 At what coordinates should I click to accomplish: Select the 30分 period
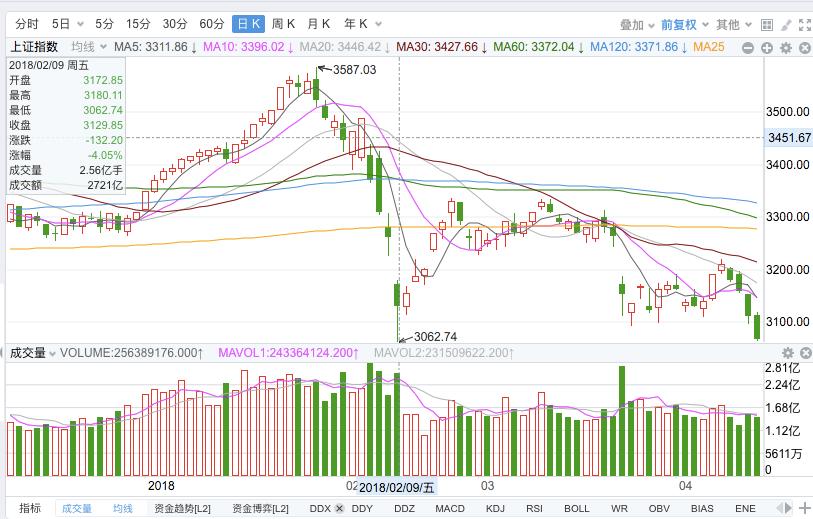pyautogui.click(x=175, y=24)
